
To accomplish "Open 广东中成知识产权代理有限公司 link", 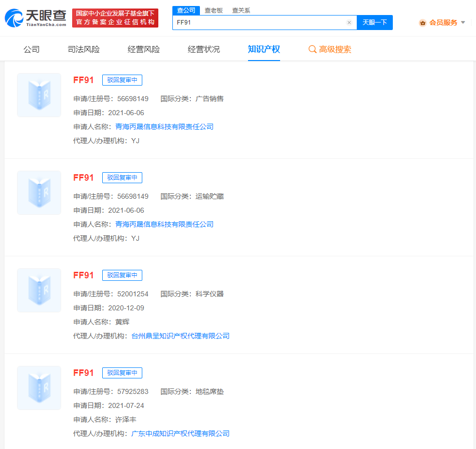I will (180, 433).
